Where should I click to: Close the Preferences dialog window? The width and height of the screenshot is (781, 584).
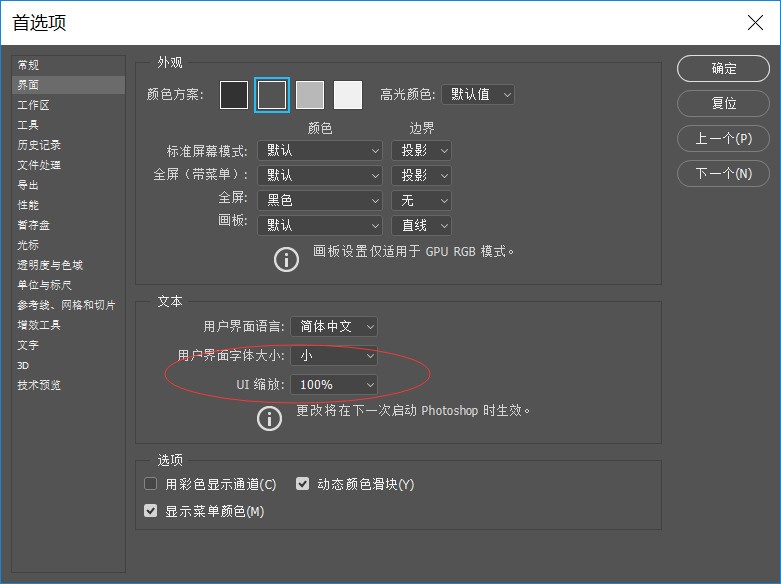point(755,22)
